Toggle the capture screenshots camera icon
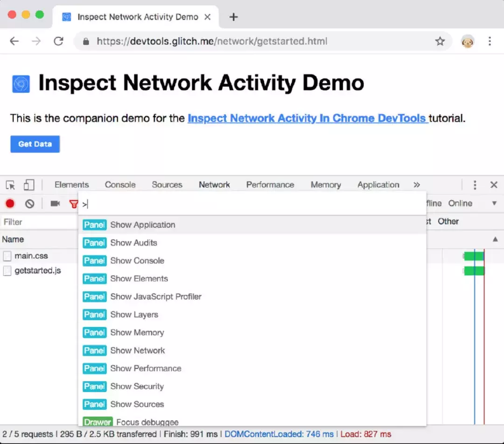Image resolution: width=504 pixels, height=444 pixels. (55, 204)
